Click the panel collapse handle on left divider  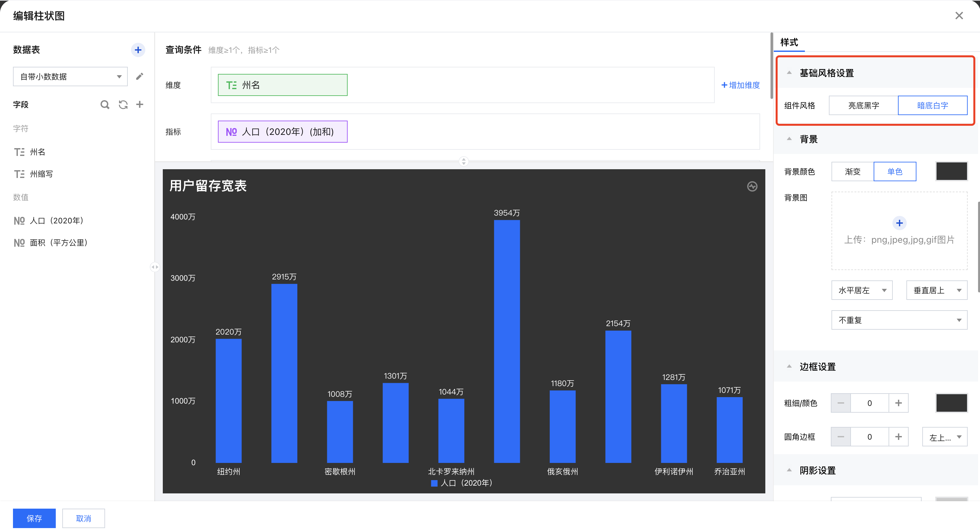154,267
